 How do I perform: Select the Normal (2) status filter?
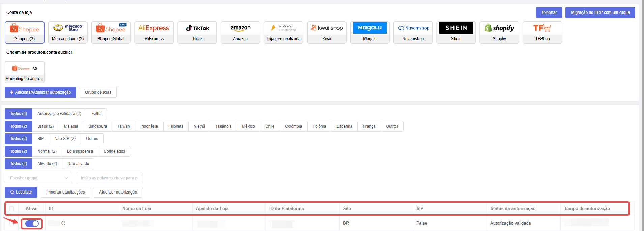click(x=47, y=151)
